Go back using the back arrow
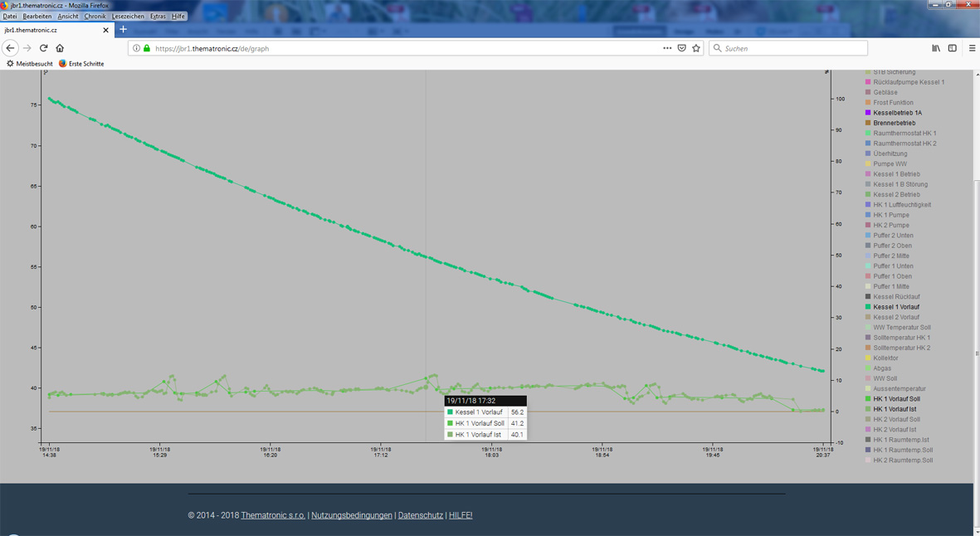This screenshot has width=980, height=536. pos(11,48)
